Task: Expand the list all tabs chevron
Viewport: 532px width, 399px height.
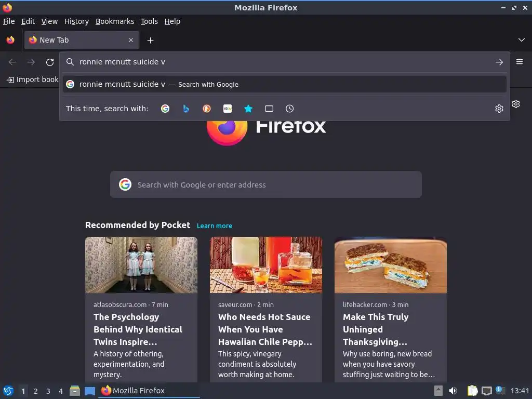Action: click(x=522, y=40)
